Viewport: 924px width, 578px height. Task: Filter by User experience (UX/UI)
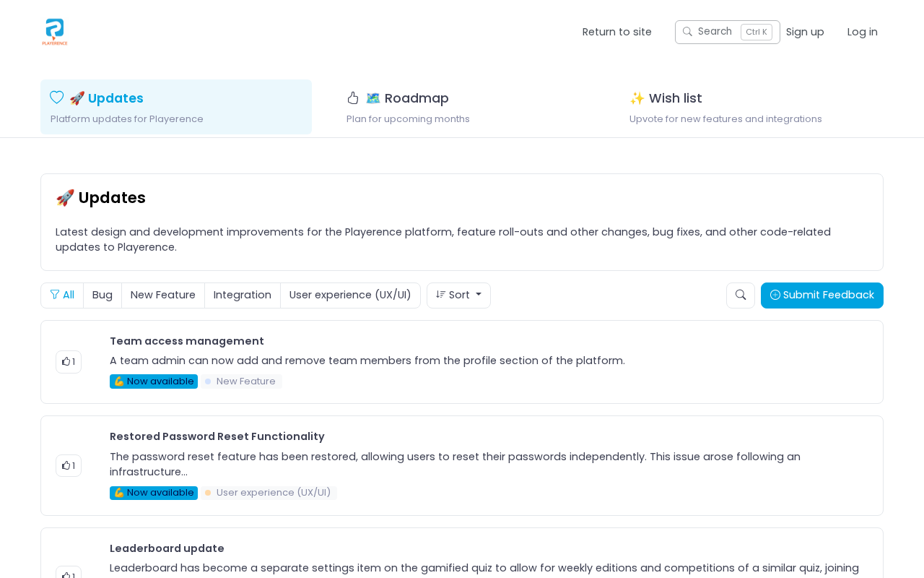point(350,296)
